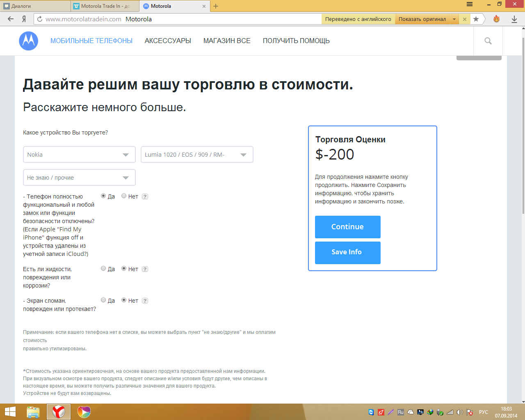The height and width of the screenshot is (420, 525).
Task: Open the Не знаю / прочие dropdown
Action: tap(79, 178)
